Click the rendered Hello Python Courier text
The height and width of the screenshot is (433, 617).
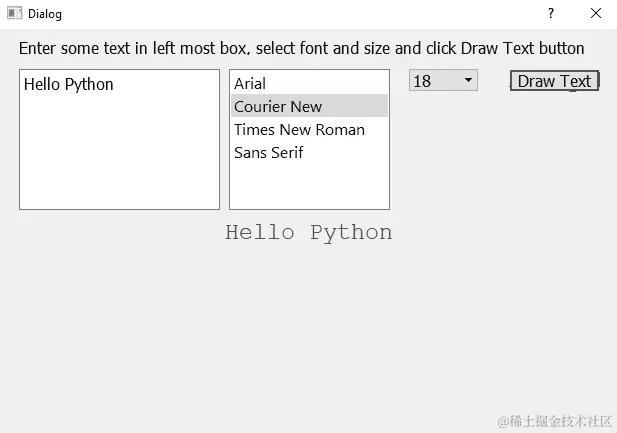coord(308,233)
